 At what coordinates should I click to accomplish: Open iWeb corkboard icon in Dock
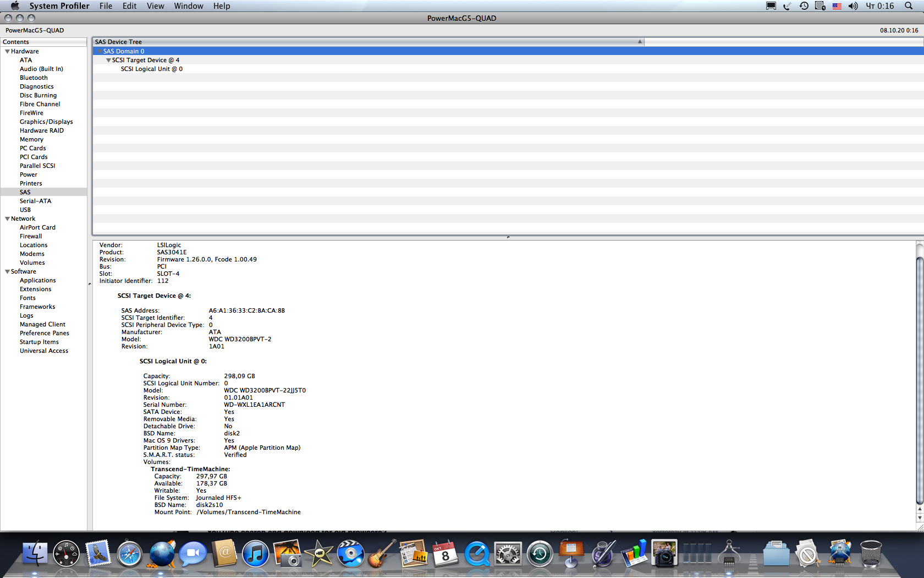[414, 553]
